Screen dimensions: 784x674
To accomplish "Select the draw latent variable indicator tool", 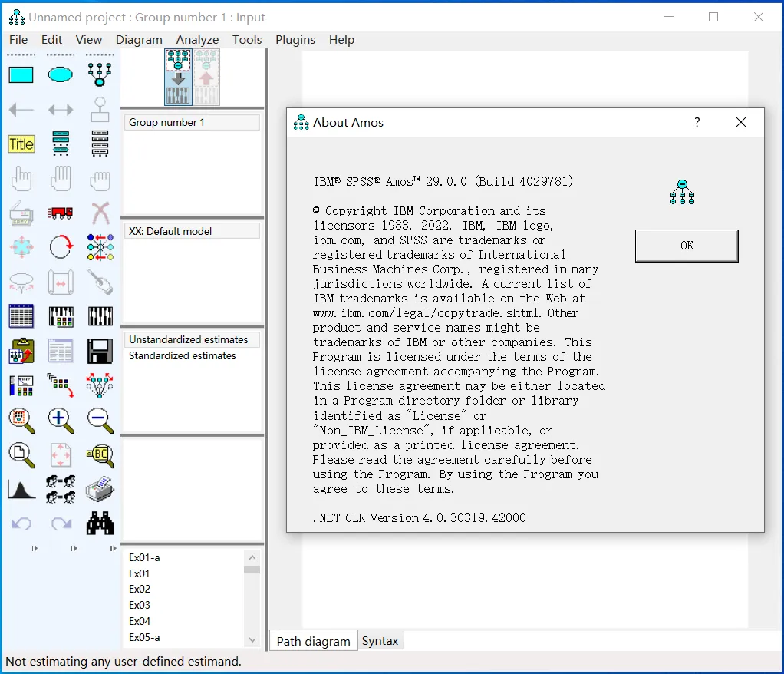I will 100,75.
